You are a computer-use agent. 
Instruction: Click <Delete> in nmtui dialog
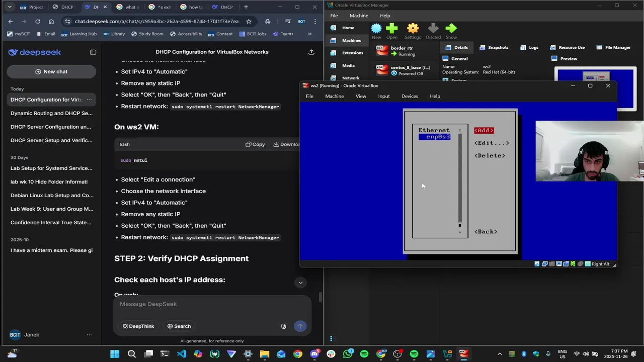[x=490, y=155]
